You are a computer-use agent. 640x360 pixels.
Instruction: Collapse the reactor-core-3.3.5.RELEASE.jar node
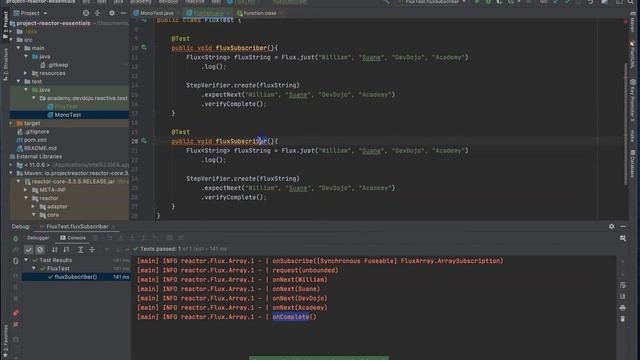click(x=19, y=182)
